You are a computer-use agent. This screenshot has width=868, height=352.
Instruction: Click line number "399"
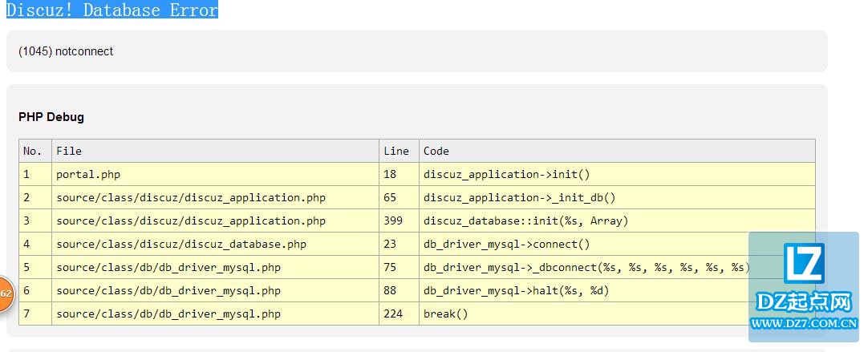click(x=393, y=221)
